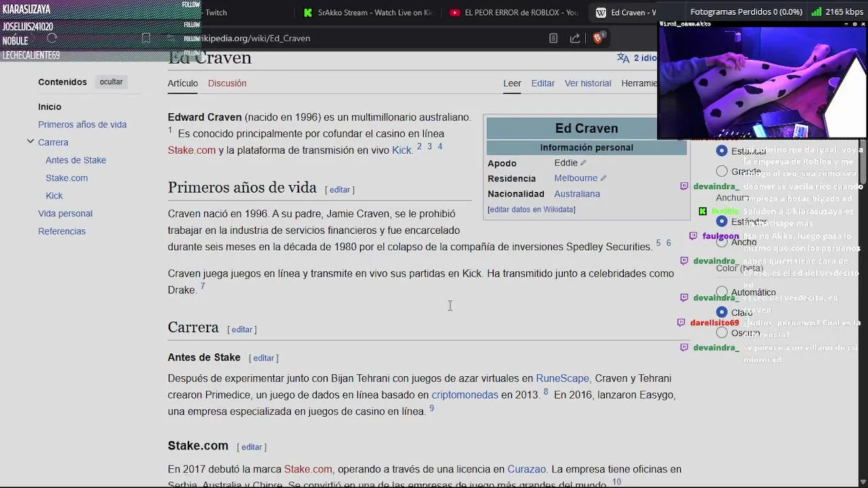
Task: Switch to EL PEOR ERROR de ROBLOX tab
Action: [x=514, y=12]
